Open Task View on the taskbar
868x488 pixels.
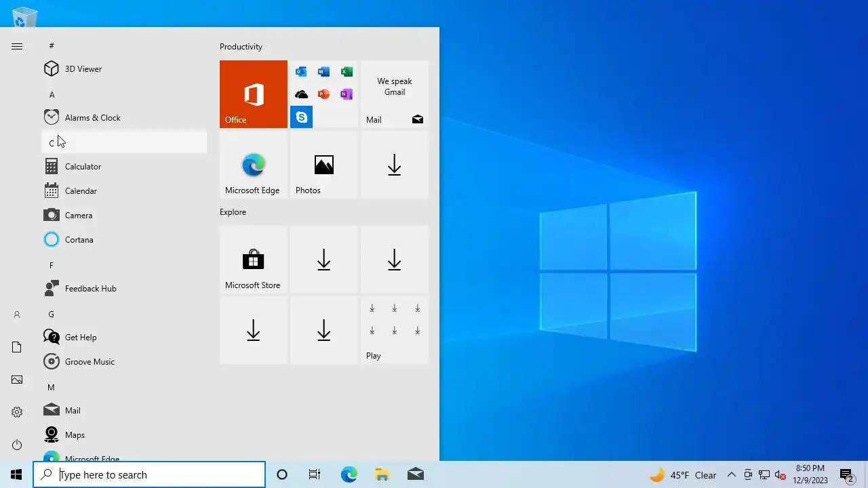[x=315, y=474]
